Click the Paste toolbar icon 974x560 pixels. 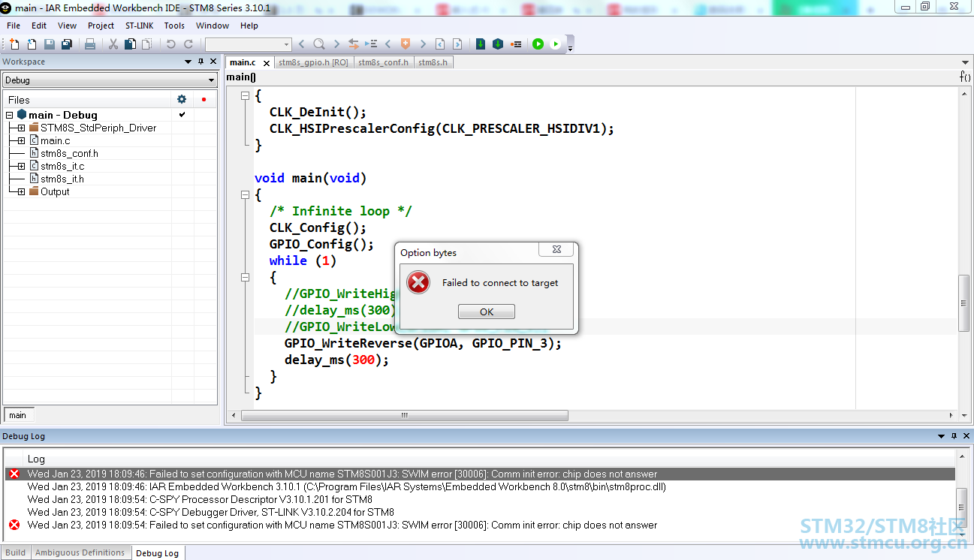point(147,44)
